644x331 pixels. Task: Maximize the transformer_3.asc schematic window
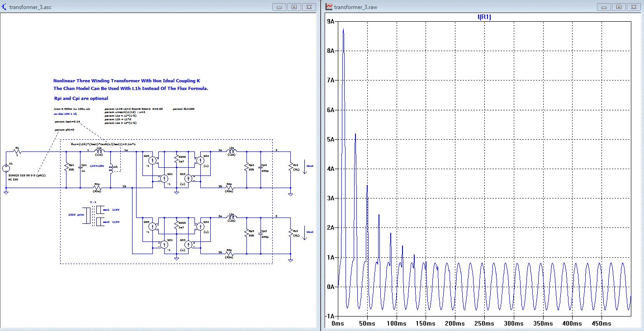pyautogui.click(x=294, y=7)
